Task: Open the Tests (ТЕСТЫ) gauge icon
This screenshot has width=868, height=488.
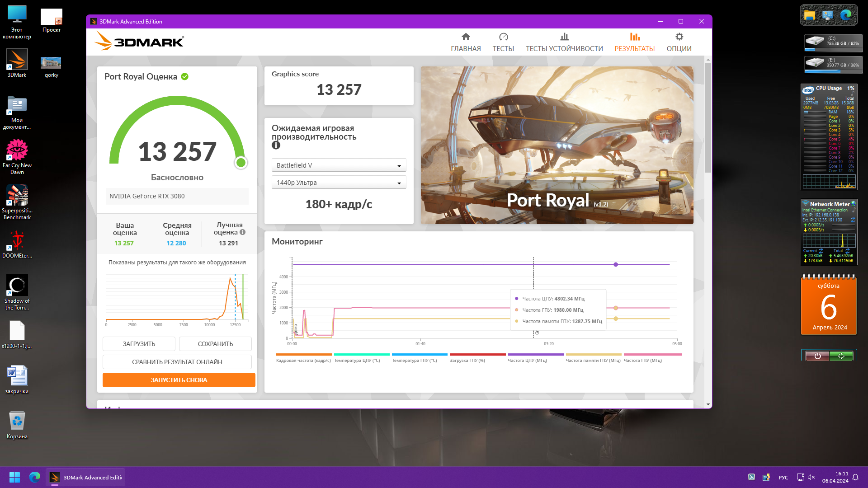Action: pyautogui.click(x=503, y=37)
